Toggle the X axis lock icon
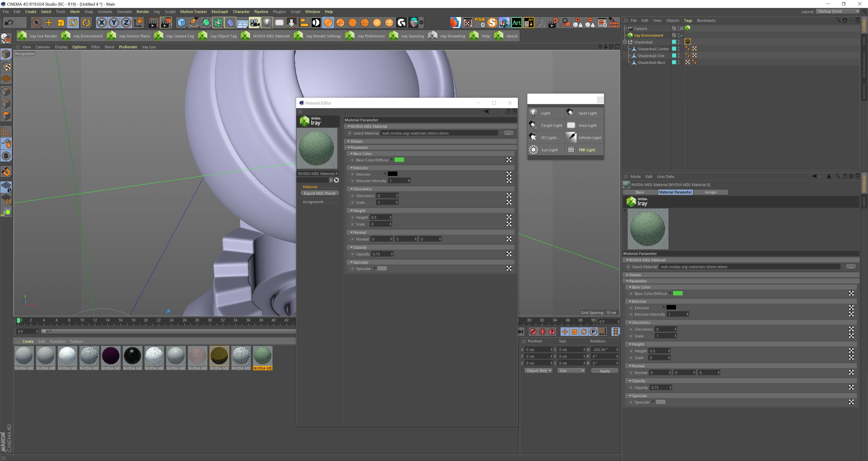 [101, 23]
